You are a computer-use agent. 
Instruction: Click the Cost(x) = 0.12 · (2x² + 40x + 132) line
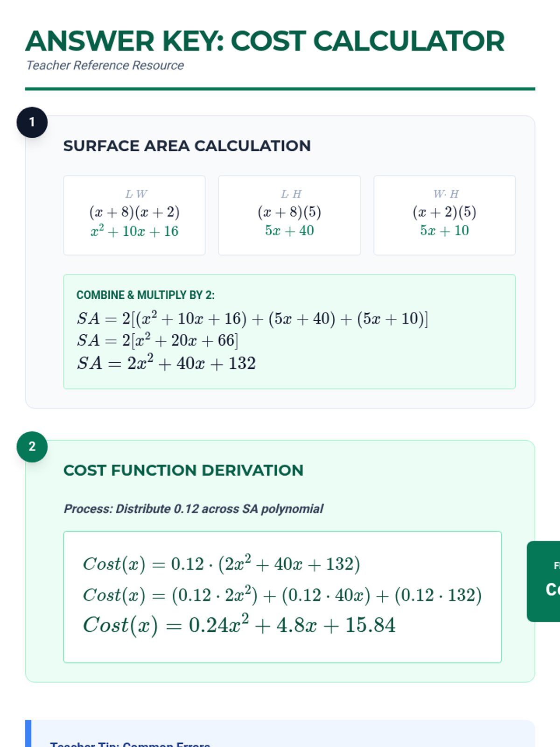click(x=221, y=564)
